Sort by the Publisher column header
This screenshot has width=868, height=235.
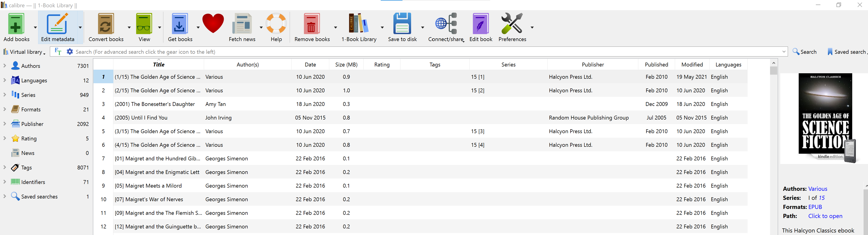(x=592, y=64)
